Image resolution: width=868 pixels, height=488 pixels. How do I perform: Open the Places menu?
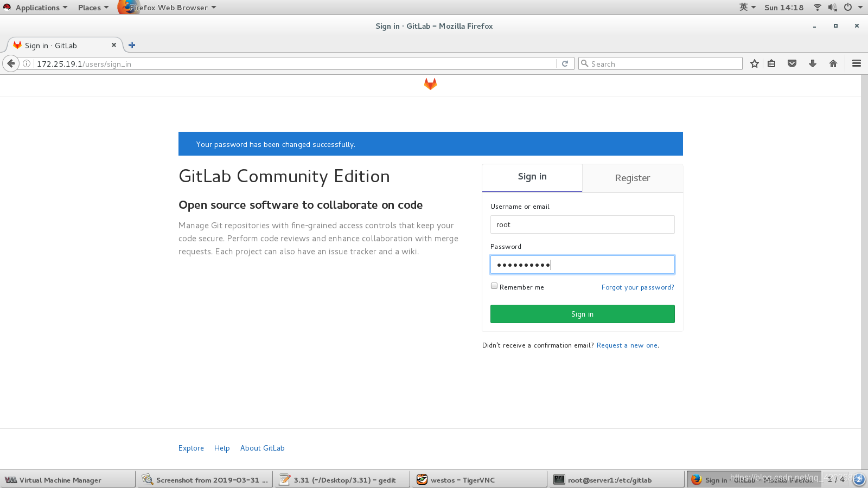point(93,7)
